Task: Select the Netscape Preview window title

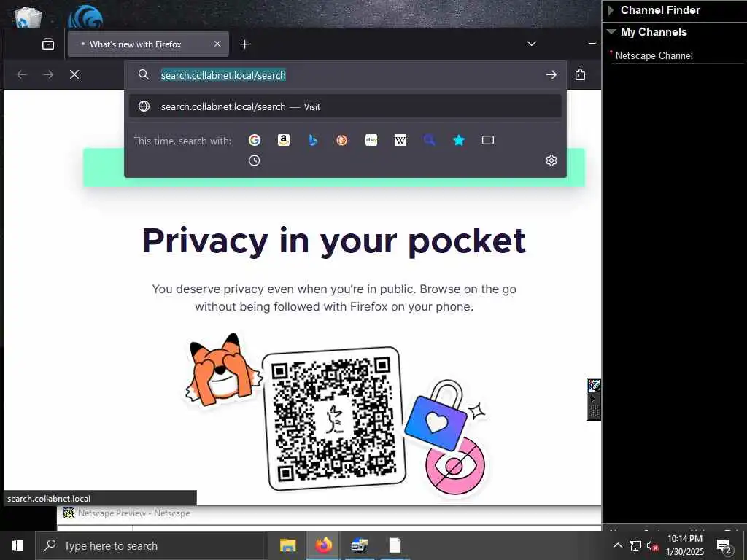Action: (133, 513)
